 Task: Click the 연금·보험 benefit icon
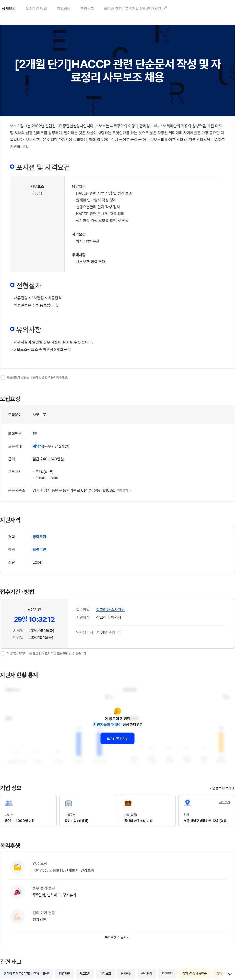18,867
